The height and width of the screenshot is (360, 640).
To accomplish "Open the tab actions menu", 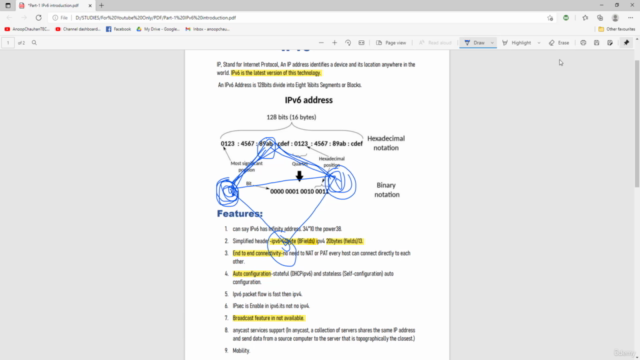I will [8, 6].
